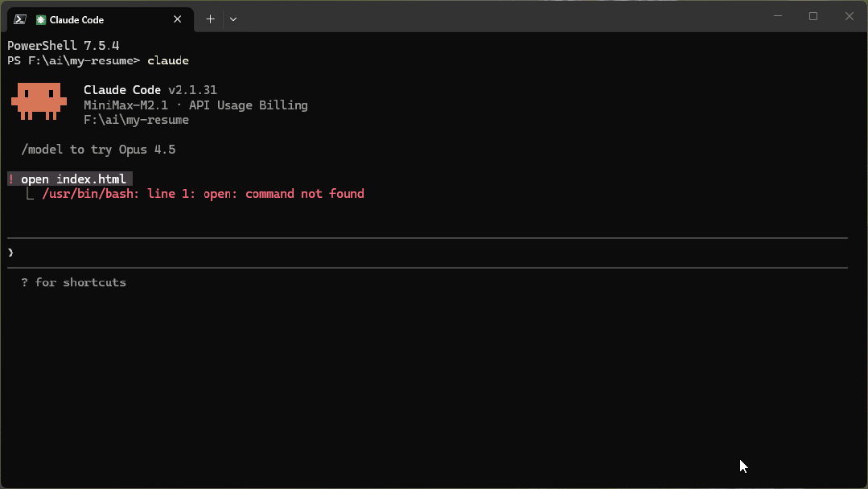Click the PowerShell icon in the tab
The width and height of the screenshot is (868, 489).
[x=20, y=19]
